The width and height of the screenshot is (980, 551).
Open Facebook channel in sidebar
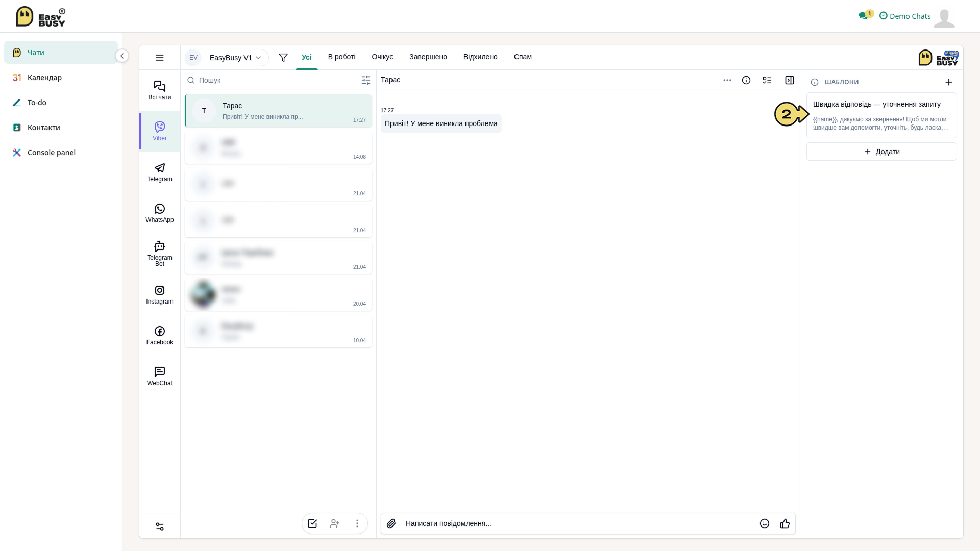(x=160, y=335)
